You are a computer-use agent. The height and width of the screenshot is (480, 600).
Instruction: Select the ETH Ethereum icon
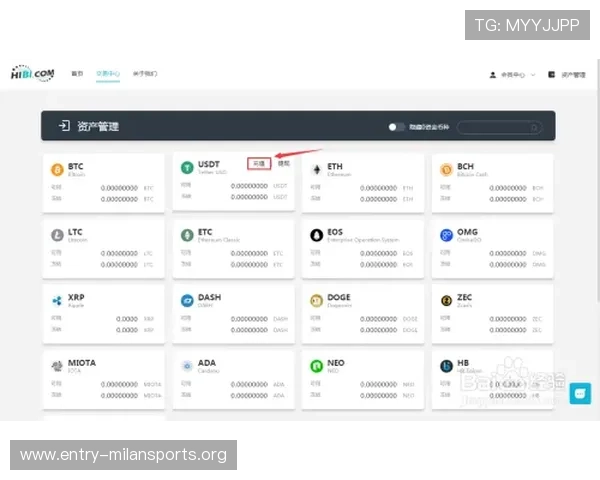point(317,169)
